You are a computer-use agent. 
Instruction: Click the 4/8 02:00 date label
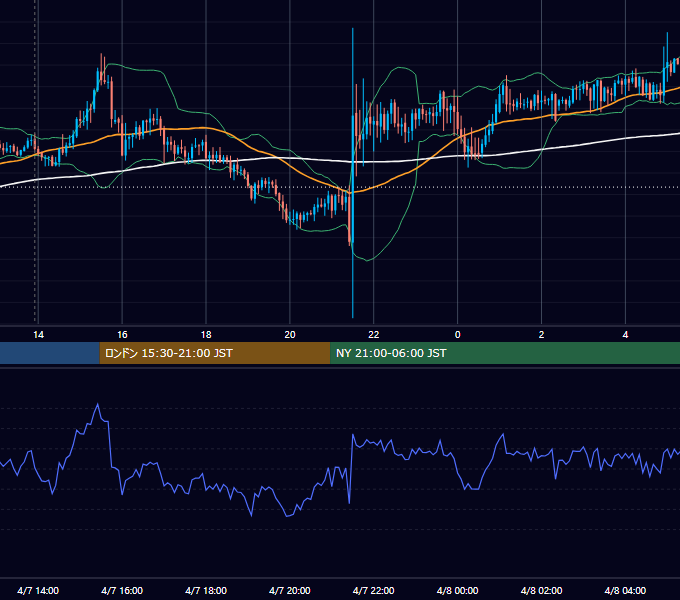click(541, 590)
